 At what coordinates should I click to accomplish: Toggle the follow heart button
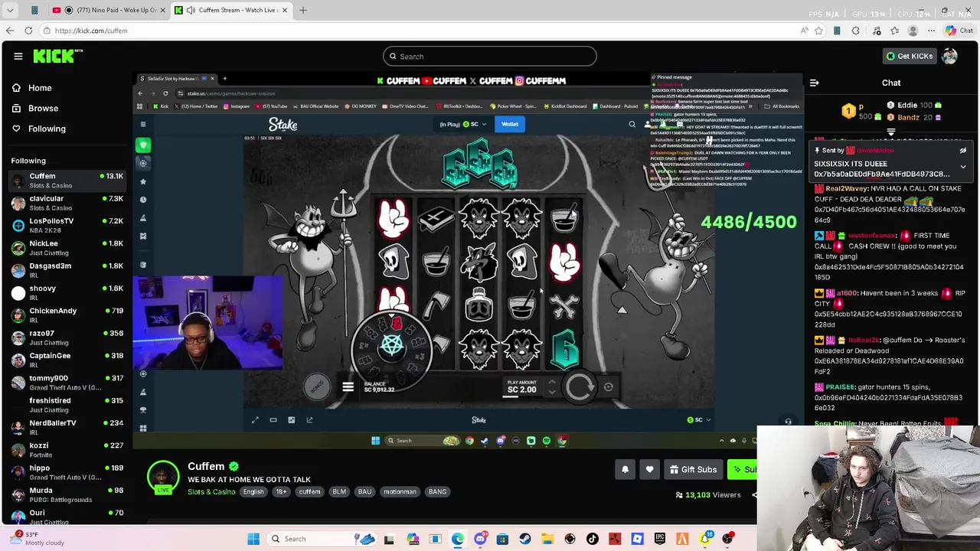[649, 469]
